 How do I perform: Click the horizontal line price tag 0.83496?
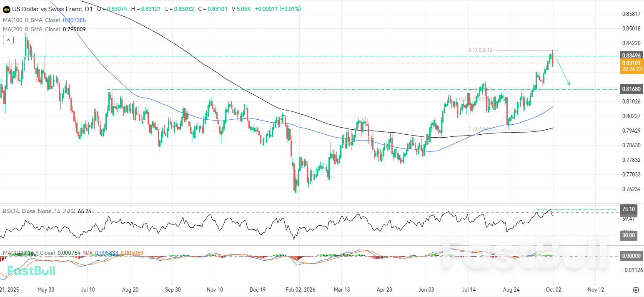631,55
